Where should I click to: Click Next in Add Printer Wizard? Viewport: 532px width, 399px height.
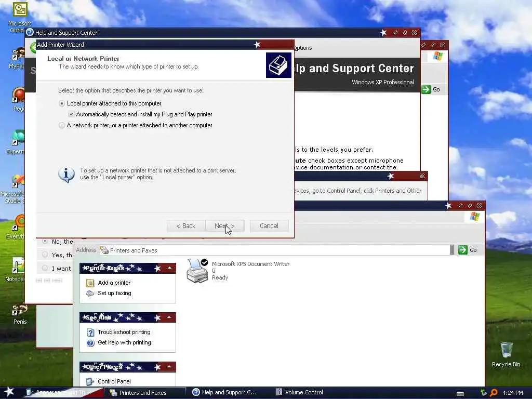click(x=224, y=226)
